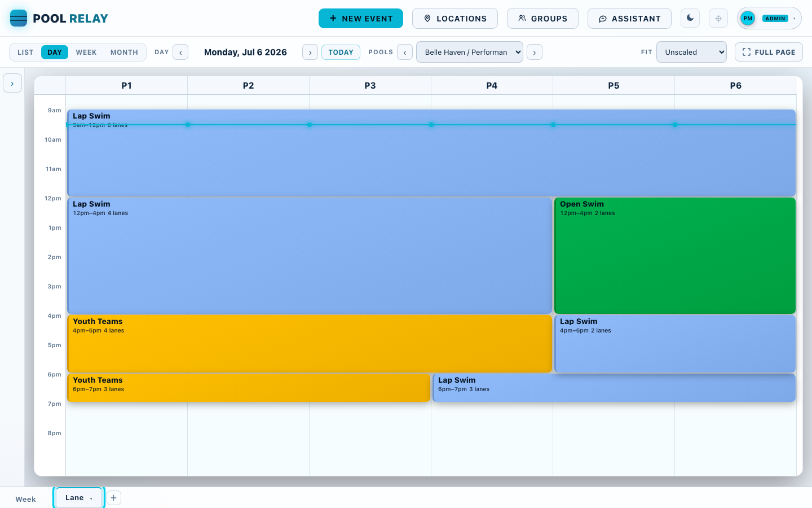Open the green Open Swim event
Screen dimensions: 812x508
point(675,256)
